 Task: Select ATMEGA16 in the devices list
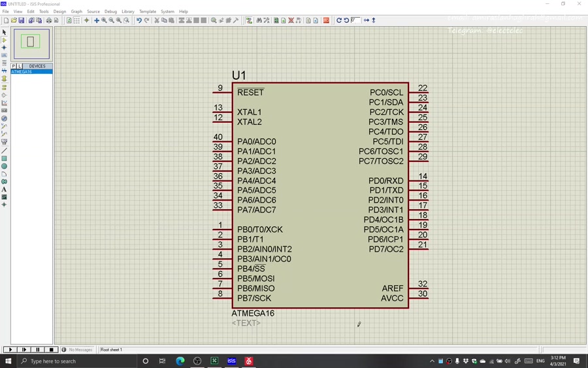pos(22,72)
